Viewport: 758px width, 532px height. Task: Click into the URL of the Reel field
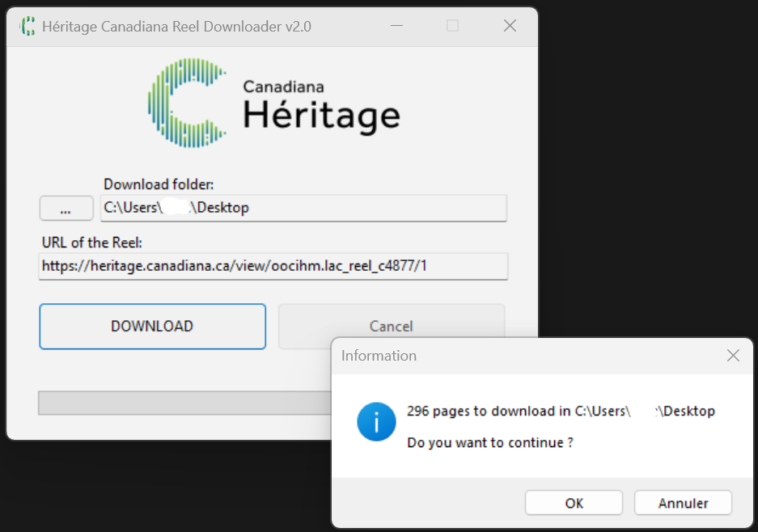point(273,266)
